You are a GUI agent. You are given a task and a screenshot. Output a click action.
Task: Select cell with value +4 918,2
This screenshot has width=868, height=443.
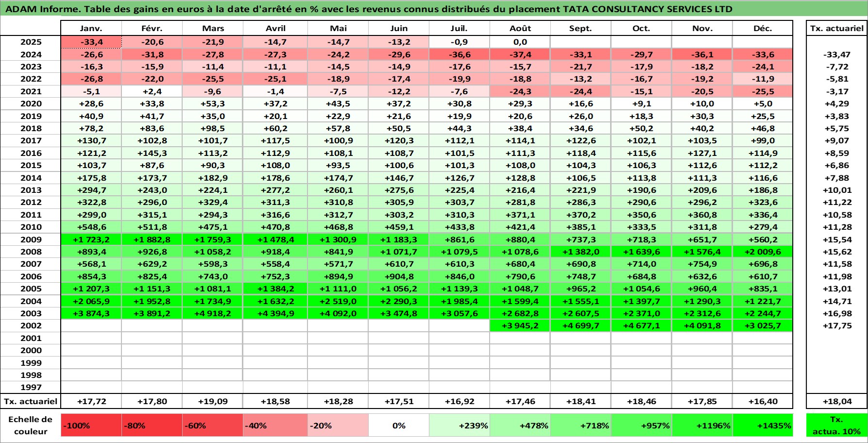(213, 313)
